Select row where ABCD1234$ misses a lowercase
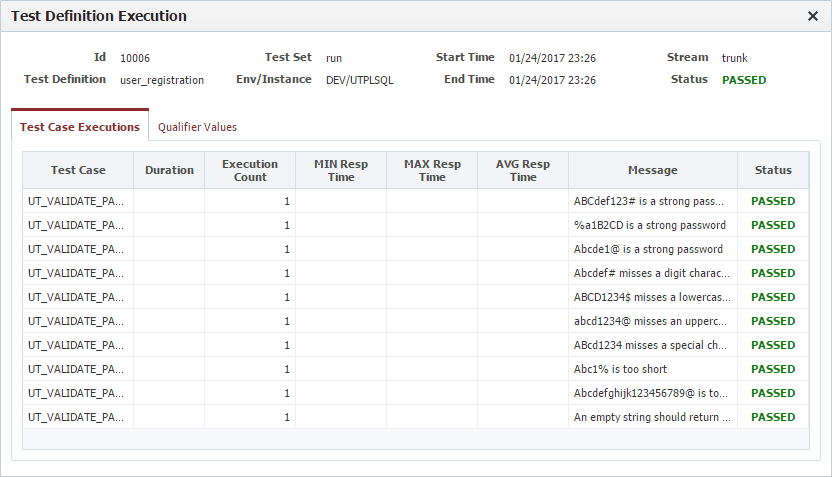 pyautogui.click(x=415, y=297)
